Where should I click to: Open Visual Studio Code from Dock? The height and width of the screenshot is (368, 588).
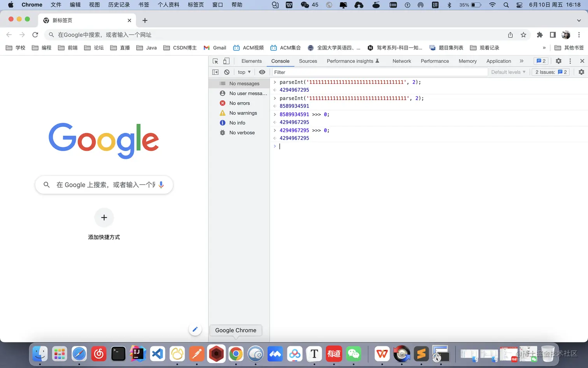point(157,354)
